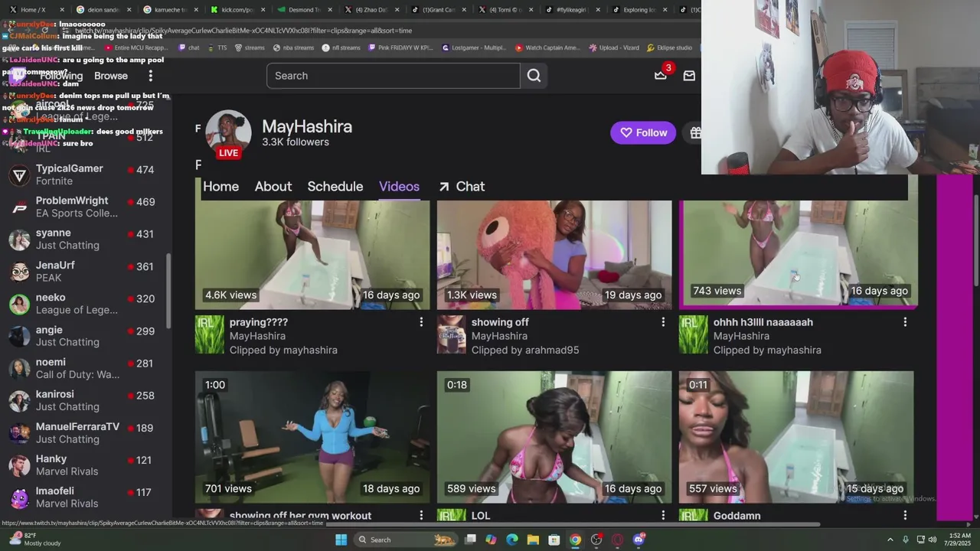Play the 0:18 'LOL' clip thumbnail

coord(554,437)
